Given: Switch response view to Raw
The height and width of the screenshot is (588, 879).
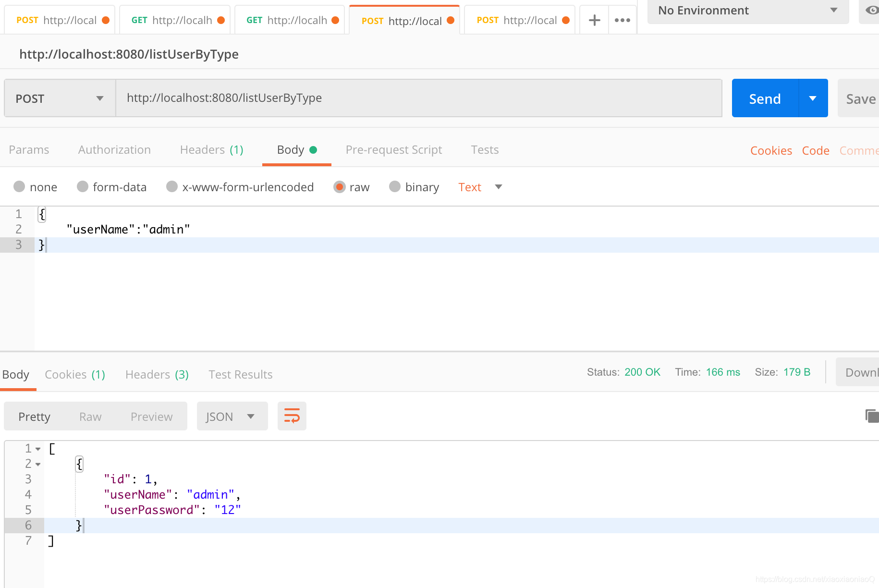Looking at the screenshot, I should (90, 416).
